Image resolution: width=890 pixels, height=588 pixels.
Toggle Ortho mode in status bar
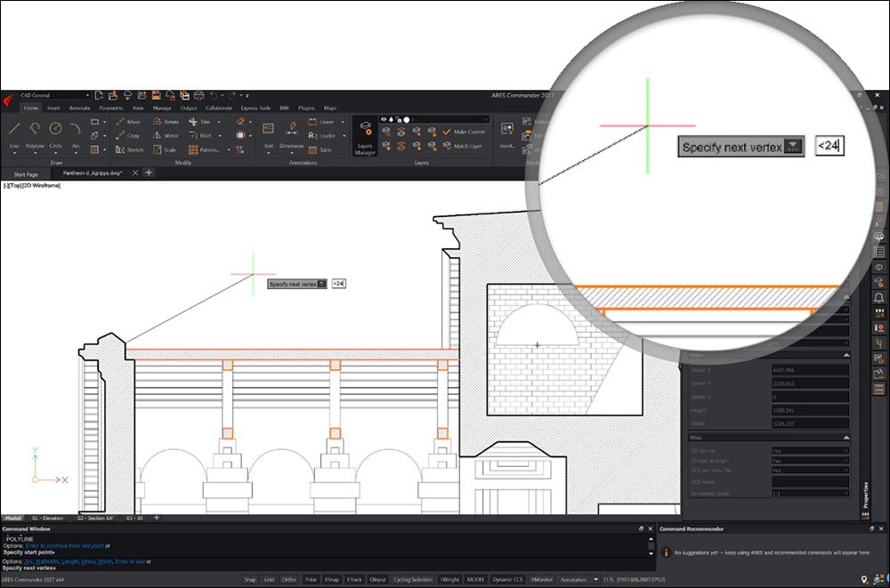(x=289, y=579)
